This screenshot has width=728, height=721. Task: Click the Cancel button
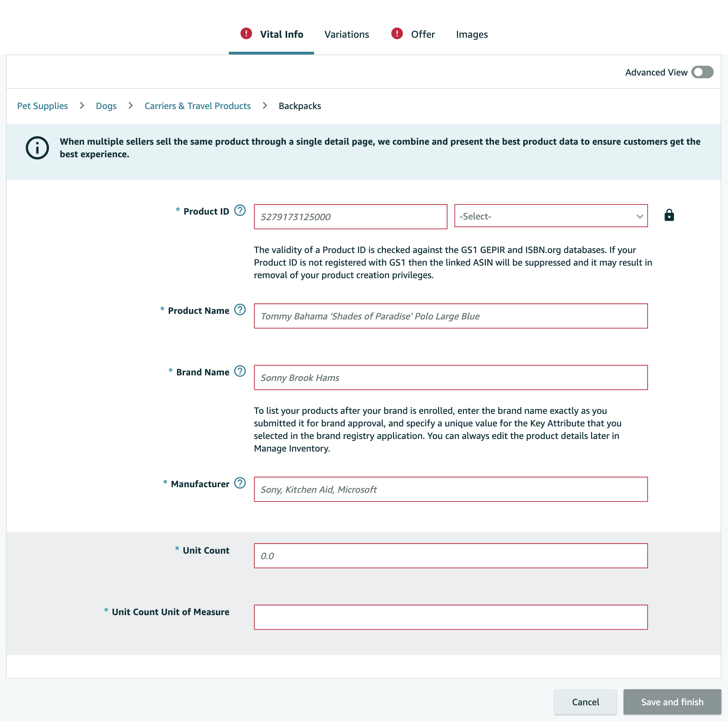coord(585,702)
